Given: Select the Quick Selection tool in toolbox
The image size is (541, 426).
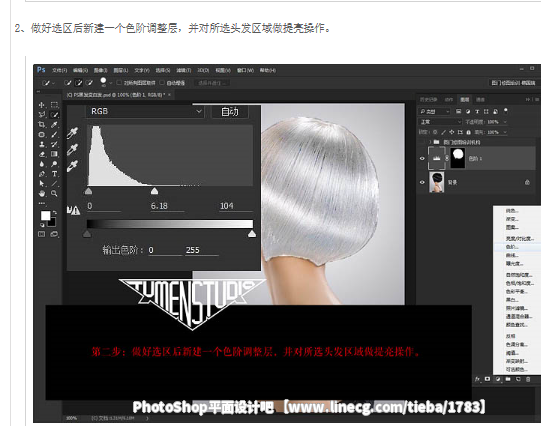Looking at the screenshot, I should pyautogui.click(x=54, y=115).
